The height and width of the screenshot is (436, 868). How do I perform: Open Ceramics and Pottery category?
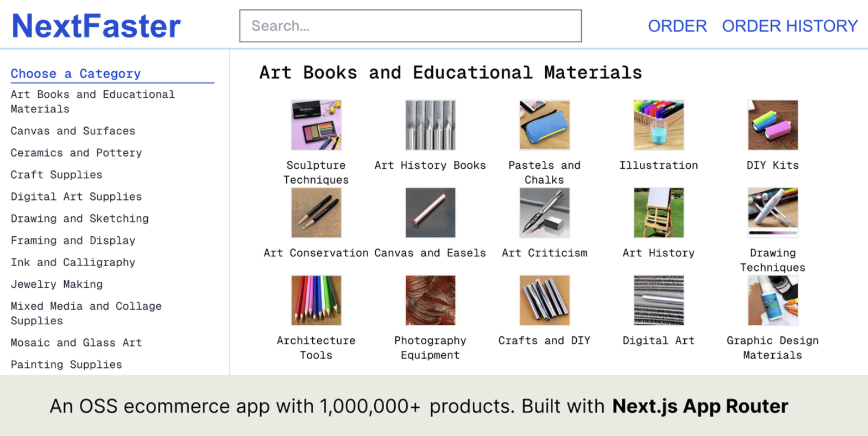click(x=76, y=153)
